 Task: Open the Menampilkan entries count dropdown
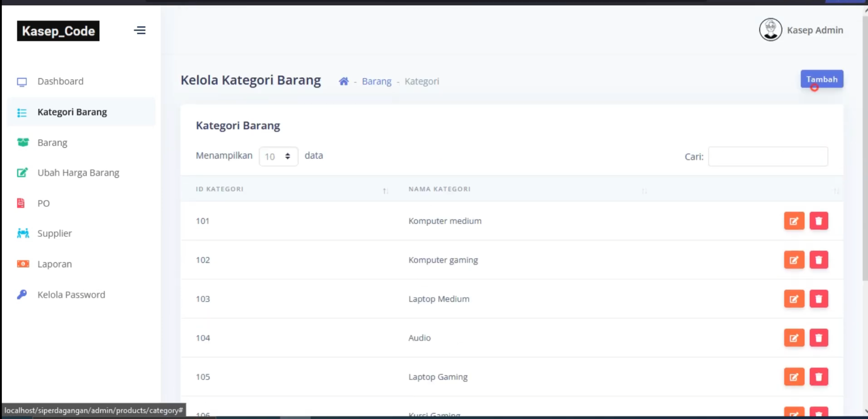click(278, 157)
